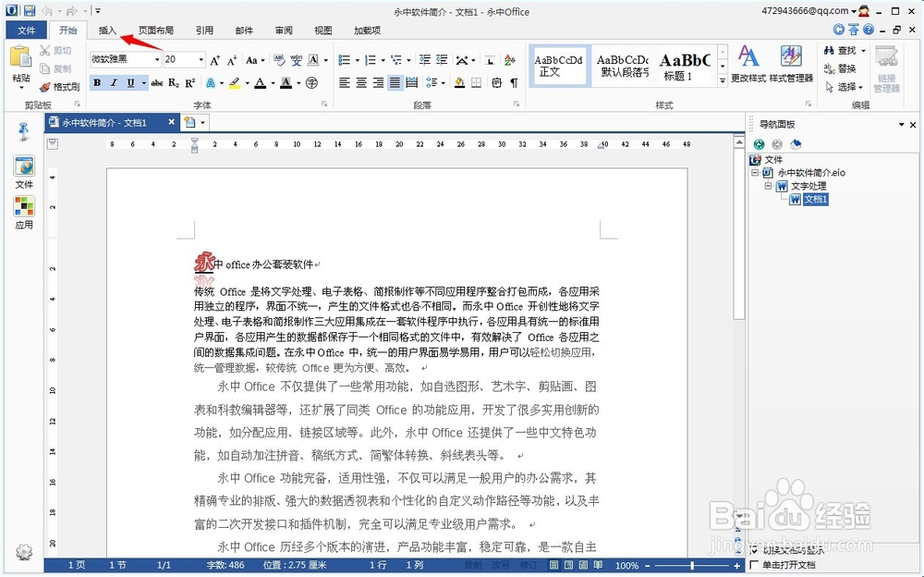Toggle italic formatting

click(x=114, y=83)
